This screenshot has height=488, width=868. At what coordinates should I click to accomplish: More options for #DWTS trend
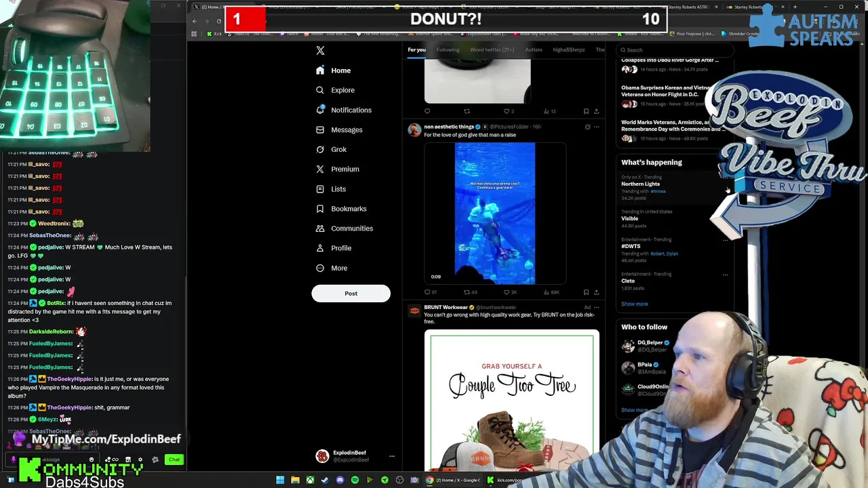click(x=725, y=240)
